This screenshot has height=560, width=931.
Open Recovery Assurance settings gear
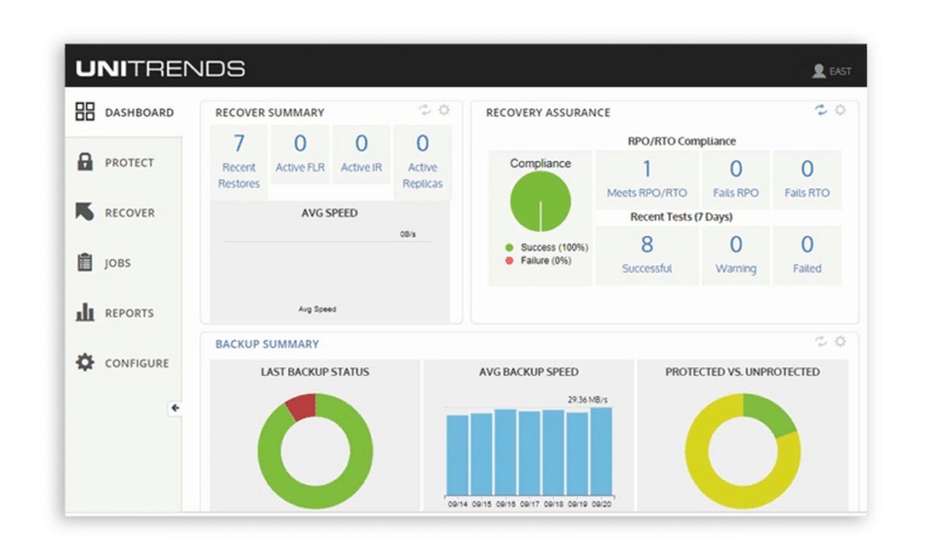point(840,110)
